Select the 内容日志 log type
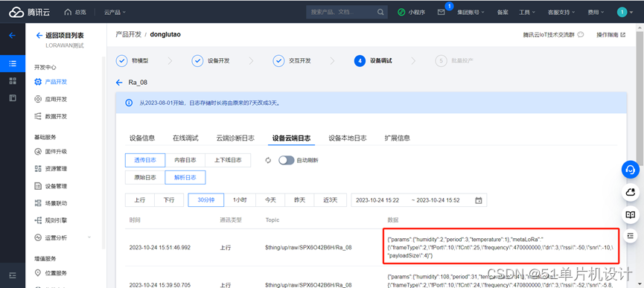 pos(185,161)
